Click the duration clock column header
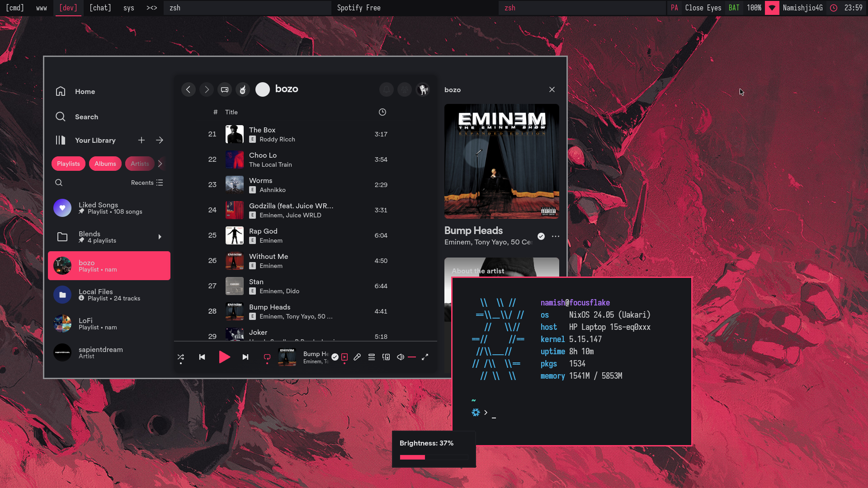The width and height of the screenshot is (868, 488). [x=382, y=112]
